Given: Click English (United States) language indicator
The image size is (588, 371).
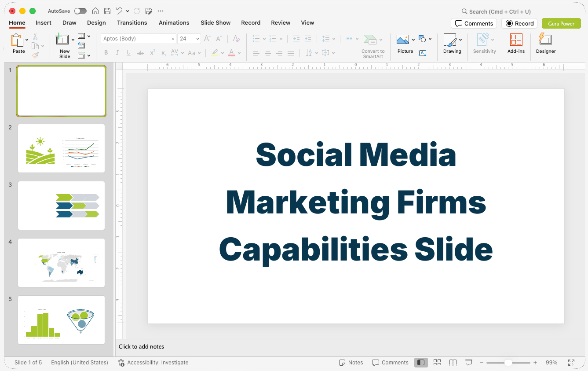Looking at the screenshot, I should (80, 363).
